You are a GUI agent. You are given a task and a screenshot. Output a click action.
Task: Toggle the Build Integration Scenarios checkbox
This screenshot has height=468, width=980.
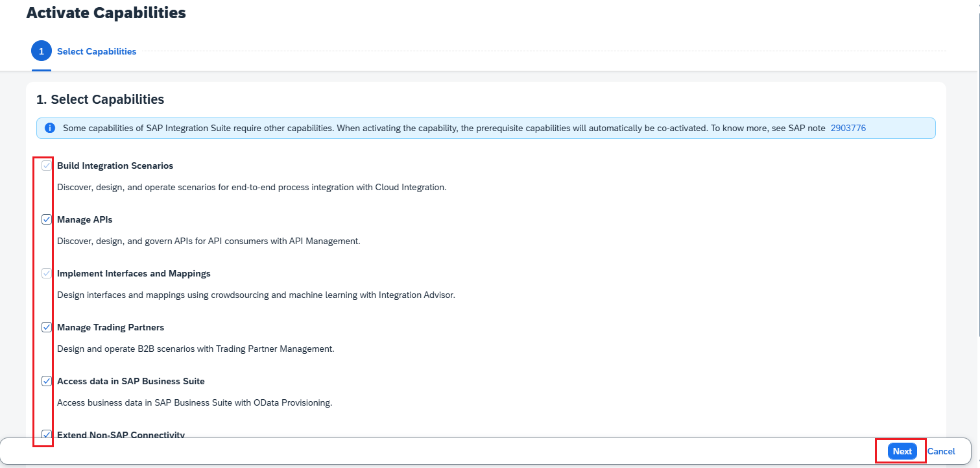(x=46, y=166)
